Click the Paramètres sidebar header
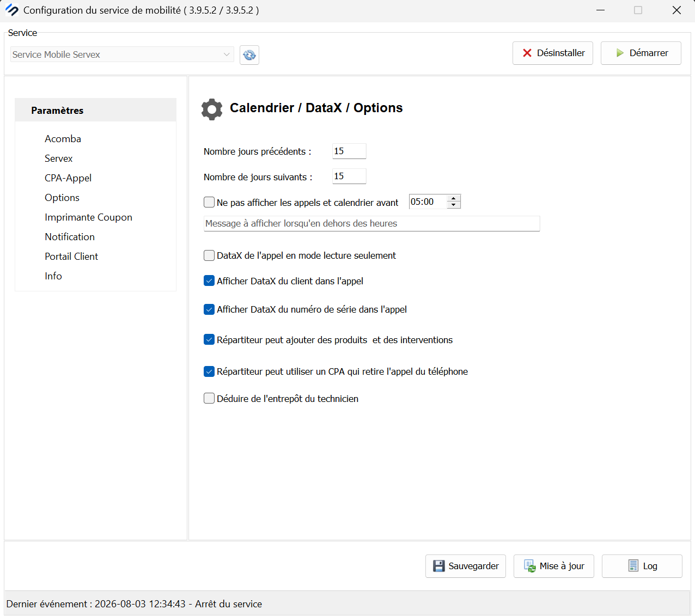Image resolution: width=695 pixels, height=616 pixels. click(x=95, y=110)
